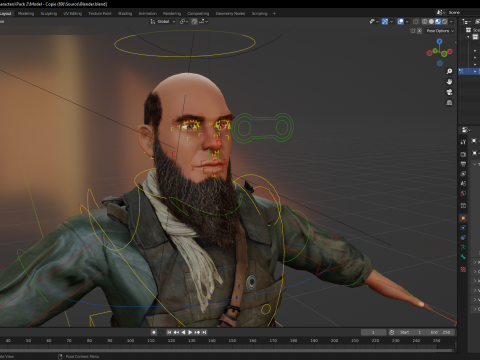Open the Rendering workspace tab
Viewport: 480px width, 360px height.
pos(172,14)
